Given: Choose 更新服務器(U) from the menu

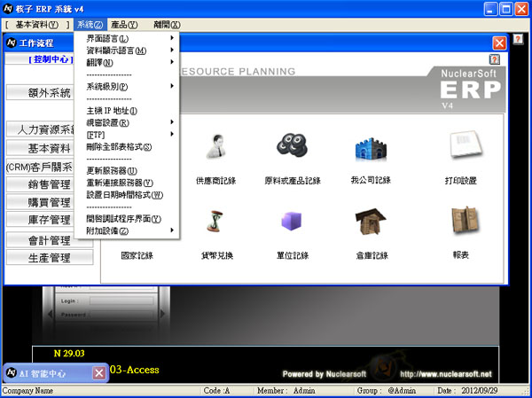Looking at the screenshot, I should [x=127, y=171].
